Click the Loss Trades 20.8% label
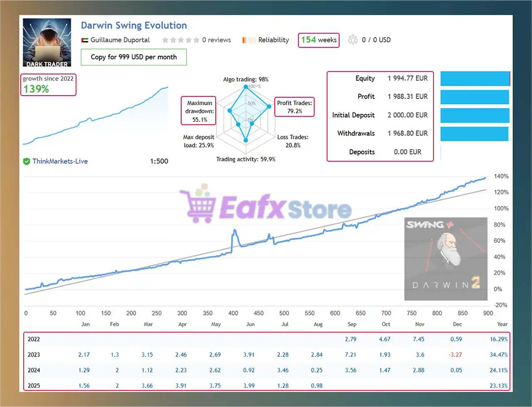Viewport: 532px width, 407px height. tap(293, 141)
